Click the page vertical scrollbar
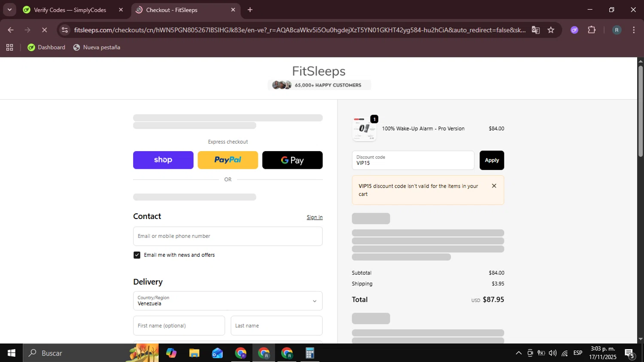Screen dimensions: 644x362 pos(641,111)
